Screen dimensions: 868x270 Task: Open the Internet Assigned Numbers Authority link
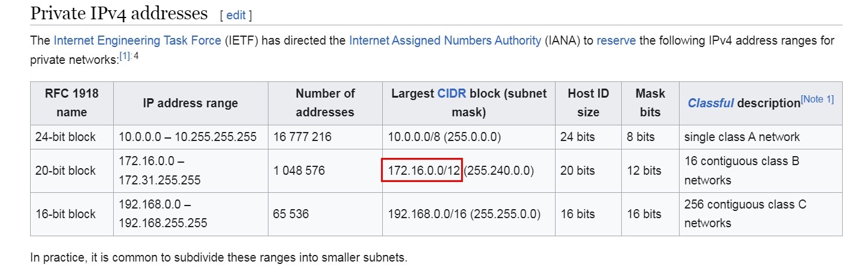click(445, 41)
